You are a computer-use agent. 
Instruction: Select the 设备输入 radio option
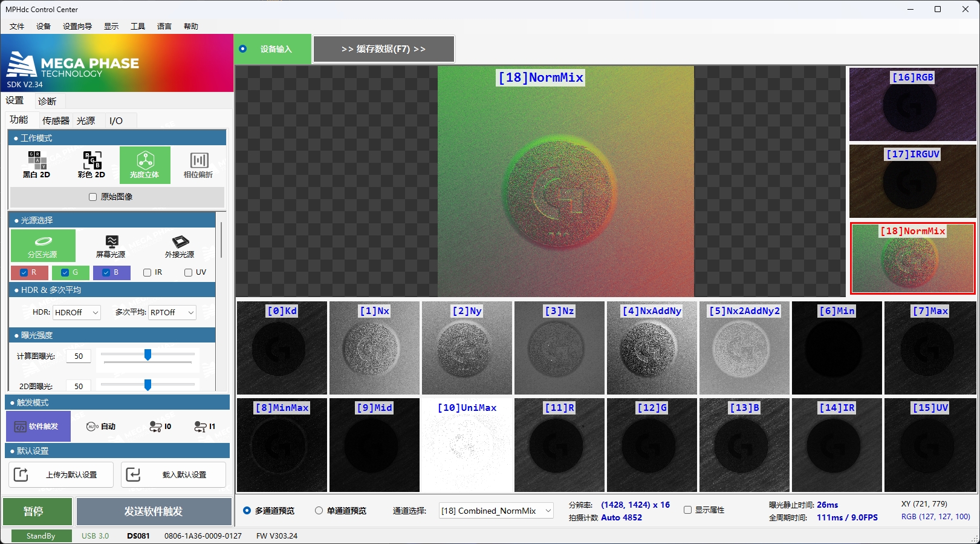point(243,48)
